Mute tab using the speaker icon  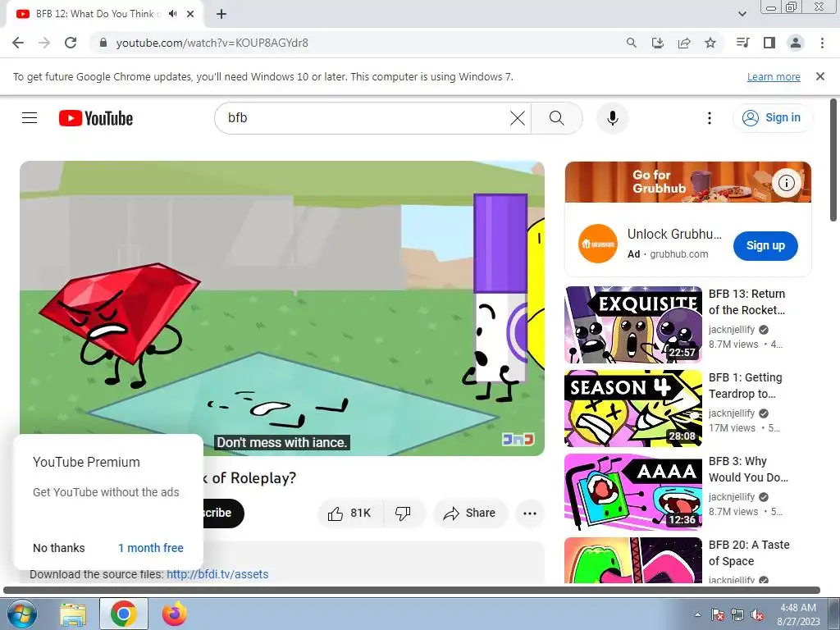coord(172,14)
